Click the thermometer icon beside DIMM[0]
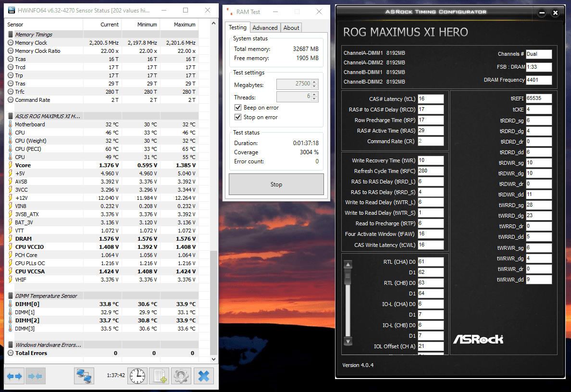 pyautogui.click(x=11, y=304)
